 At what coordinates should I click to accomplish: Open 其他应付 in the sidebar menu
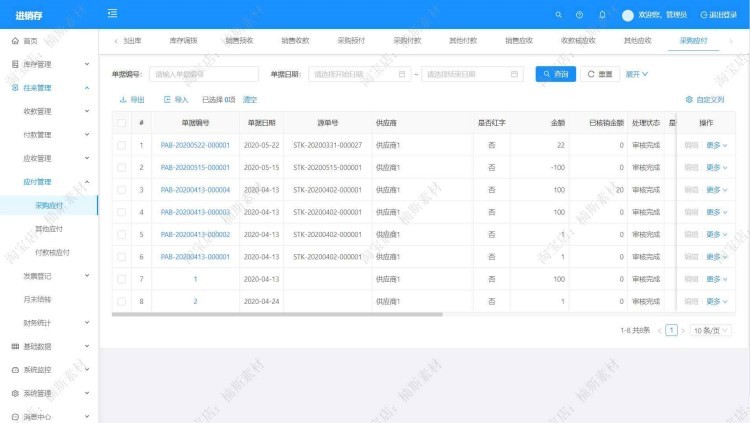click(x=49, y=229)
